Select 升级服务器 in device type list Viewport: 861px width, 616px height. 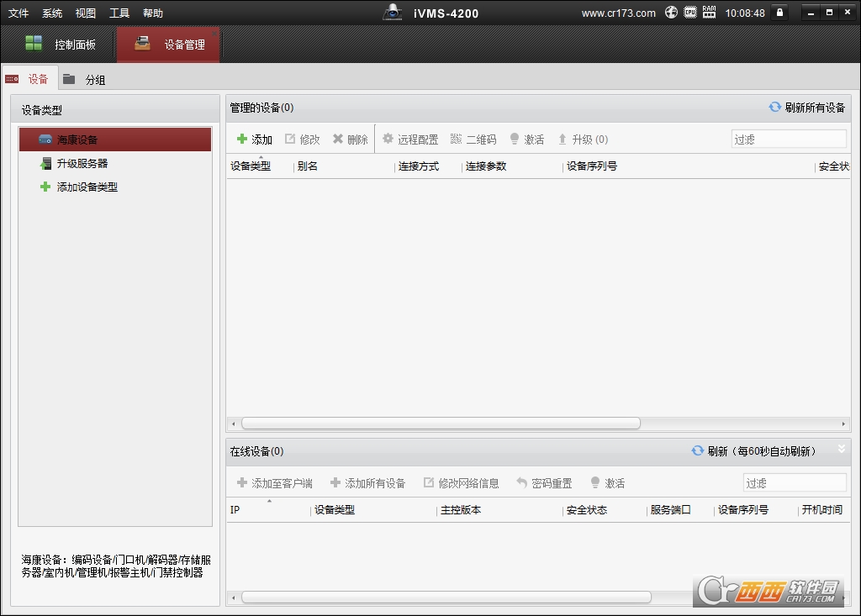[x=82, y=164]
